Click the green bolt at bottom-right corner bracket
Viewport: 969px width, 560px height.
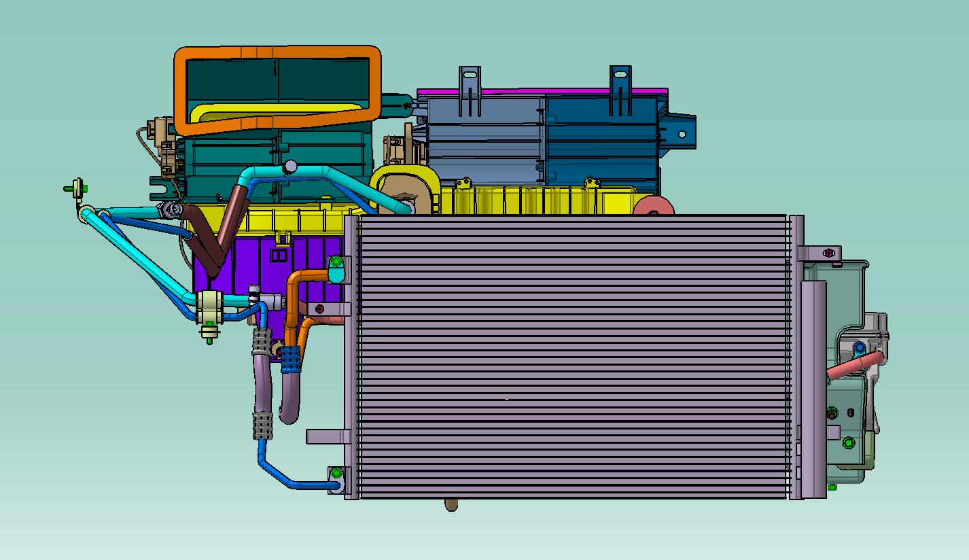coord(832,487)
